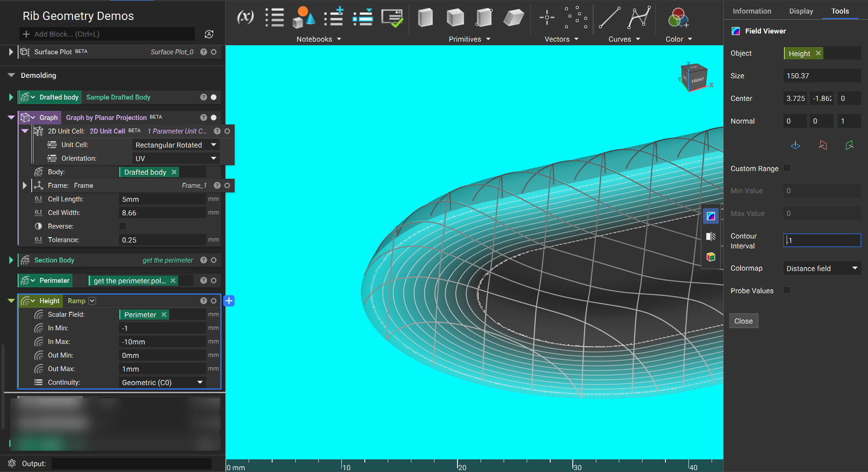
Task: Open the Unit Cell type dropdown
Action: coord(176,145)
